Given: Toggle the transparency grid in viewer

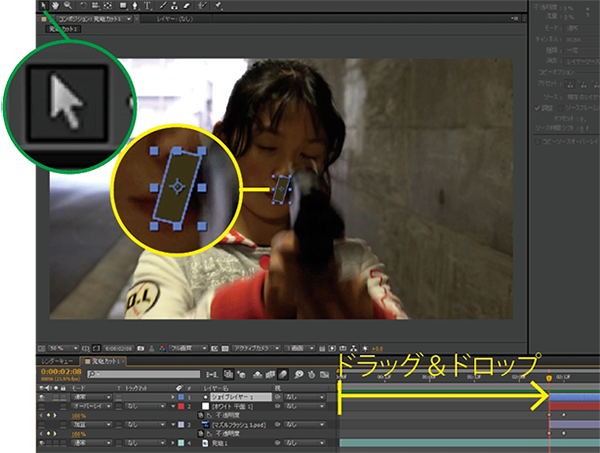Looking at the screenshot, I should [x=225, y=349].
